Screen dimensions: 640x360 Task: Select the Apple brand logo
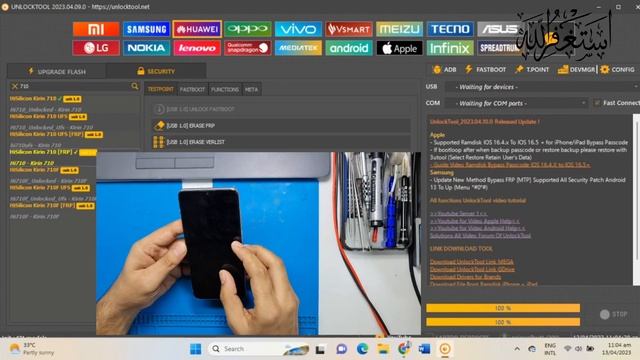pos(400,48)
